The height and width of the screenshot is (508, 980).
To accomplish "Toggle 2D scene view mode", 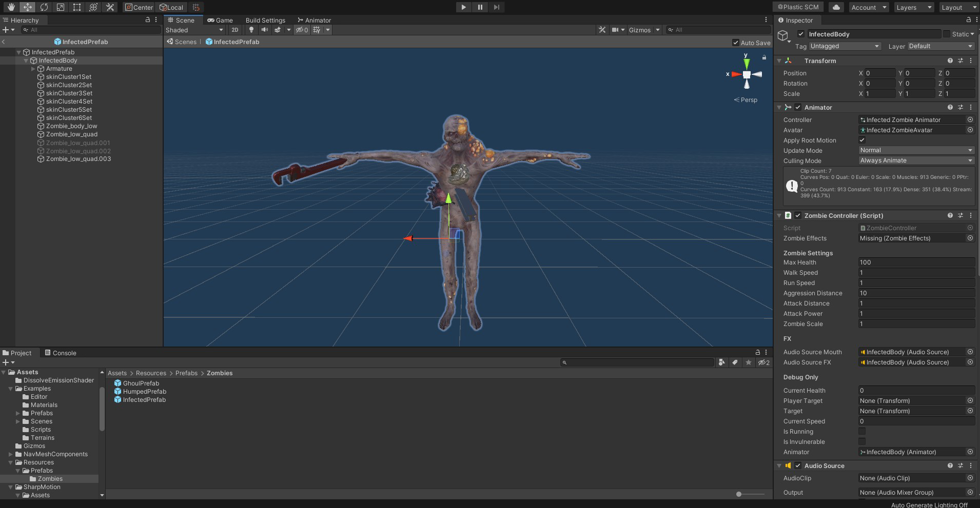I will [x=235, y=30].
